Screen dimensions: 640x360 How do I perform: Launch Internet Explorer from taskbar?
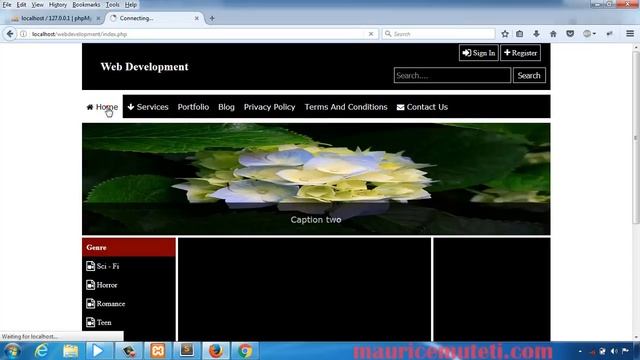click(x=41, y=351)
